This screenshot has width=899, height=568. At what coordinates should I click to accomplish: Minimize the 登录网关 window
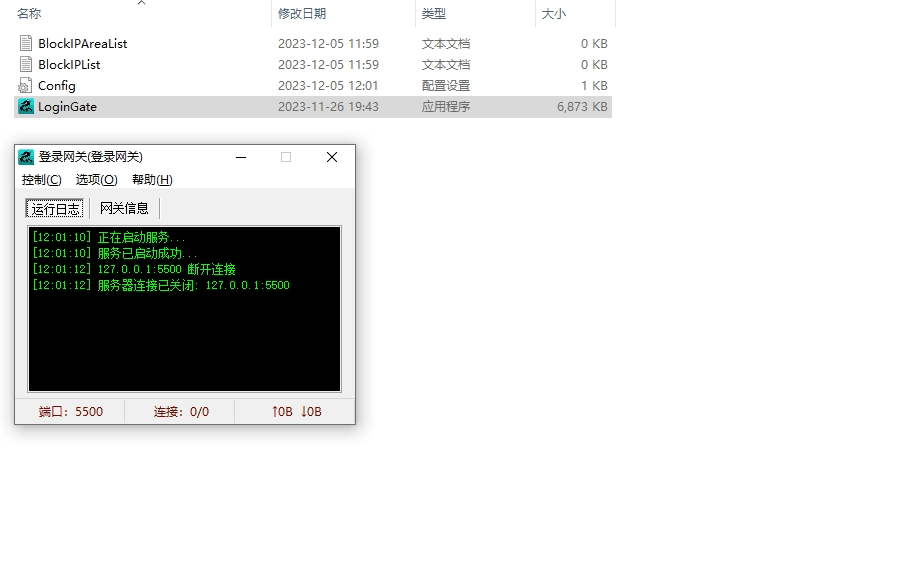click(x=241, y=157)
